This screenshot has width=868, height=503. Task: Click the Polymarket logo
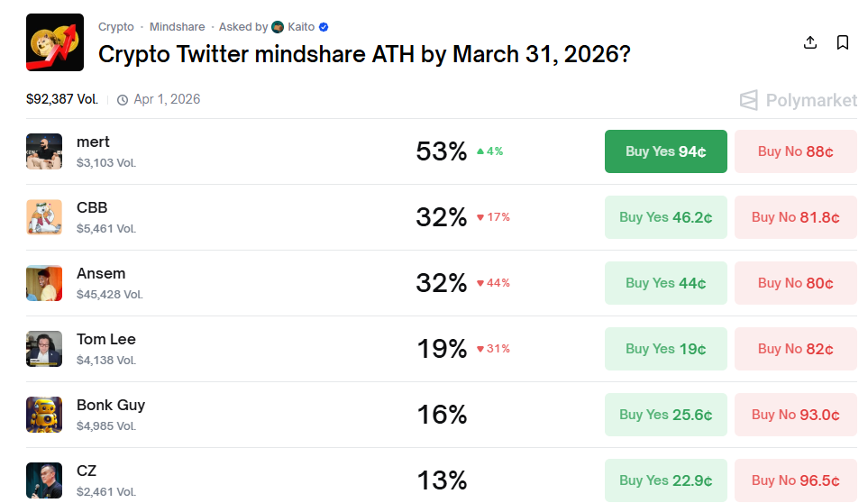pos(798,100)
